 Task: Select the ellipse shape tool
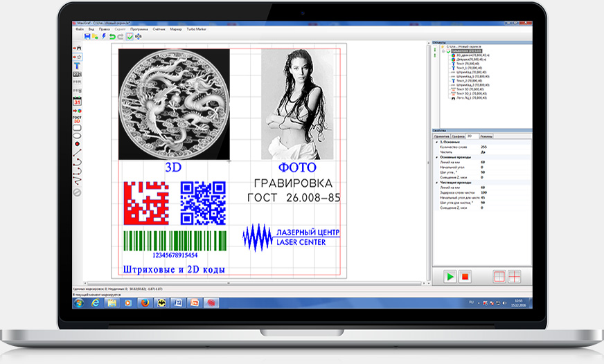pos(77,136)
